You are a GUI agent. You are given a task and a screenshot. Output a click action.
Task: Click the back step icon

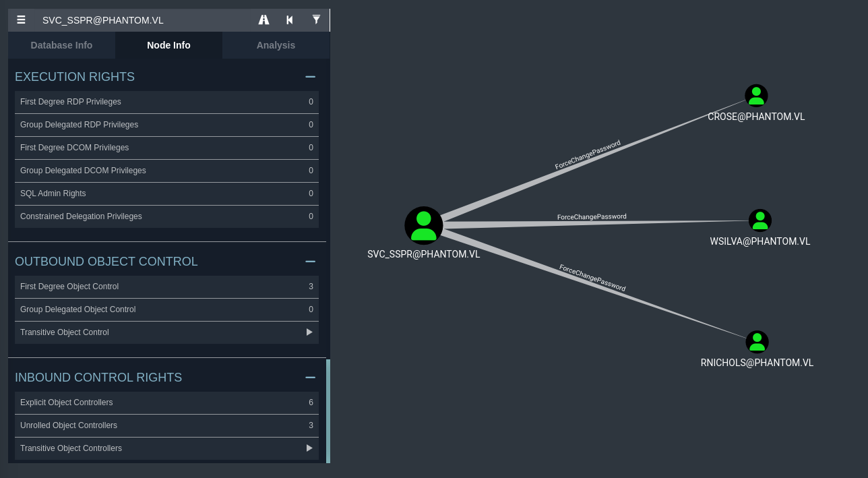tap(290, 20)
